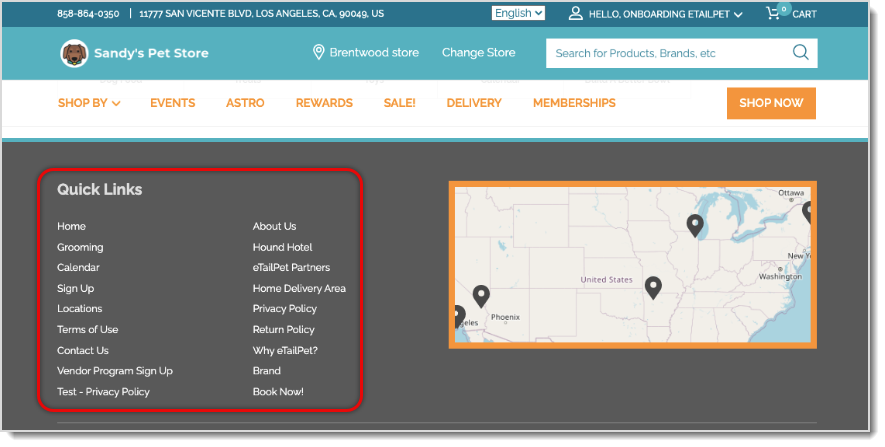
Task: Open the Events menu item
Action: tap(173, 103)
